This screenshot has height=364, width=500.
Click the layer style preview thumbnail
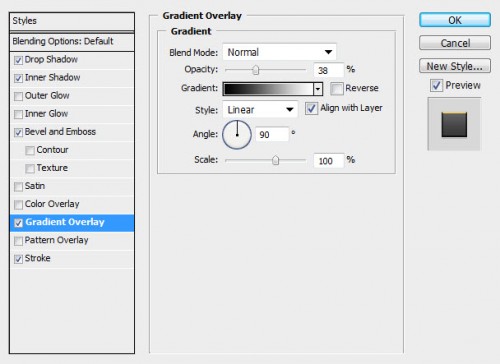pyautogui.click(x=454, y=124)
